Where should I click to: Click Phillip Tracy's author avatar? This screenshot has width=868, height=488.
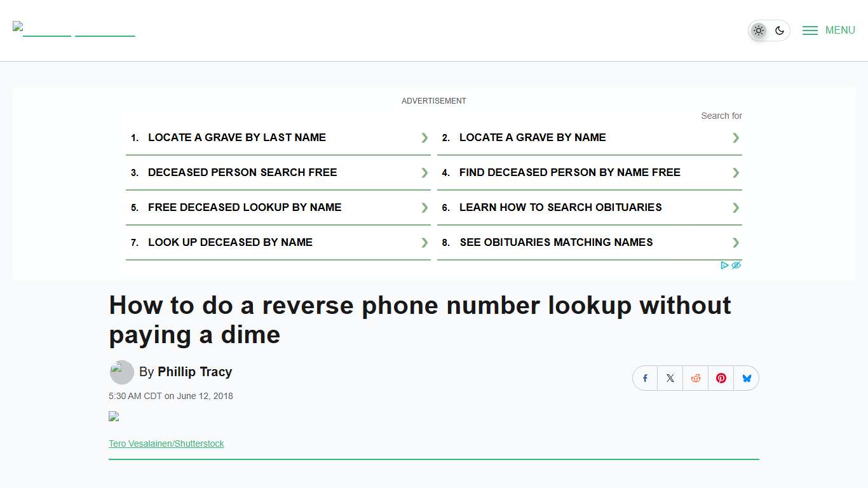(x=121, y=372)
